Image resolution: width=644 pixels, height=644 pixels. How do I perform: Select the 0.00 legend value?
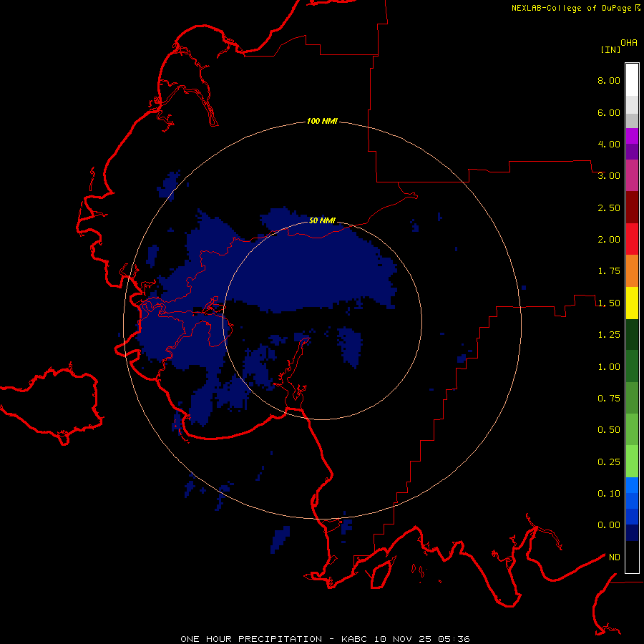point(609,525)
